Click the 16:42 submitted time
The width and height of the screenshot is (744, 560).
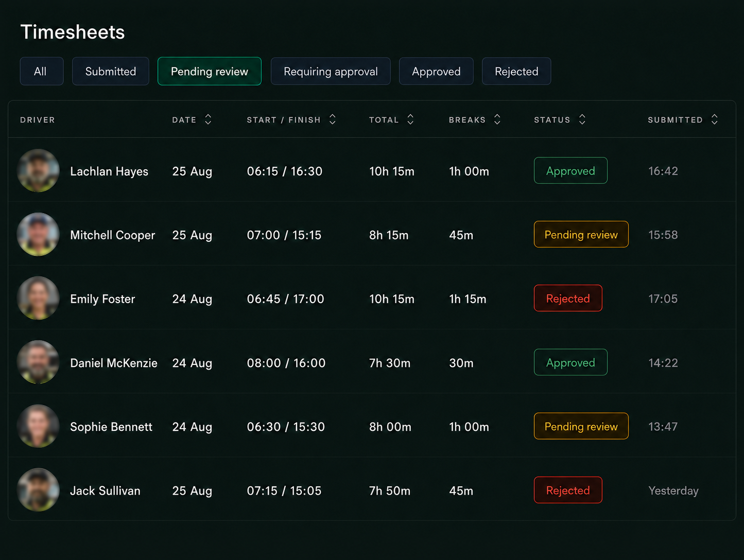pos(663,171)
